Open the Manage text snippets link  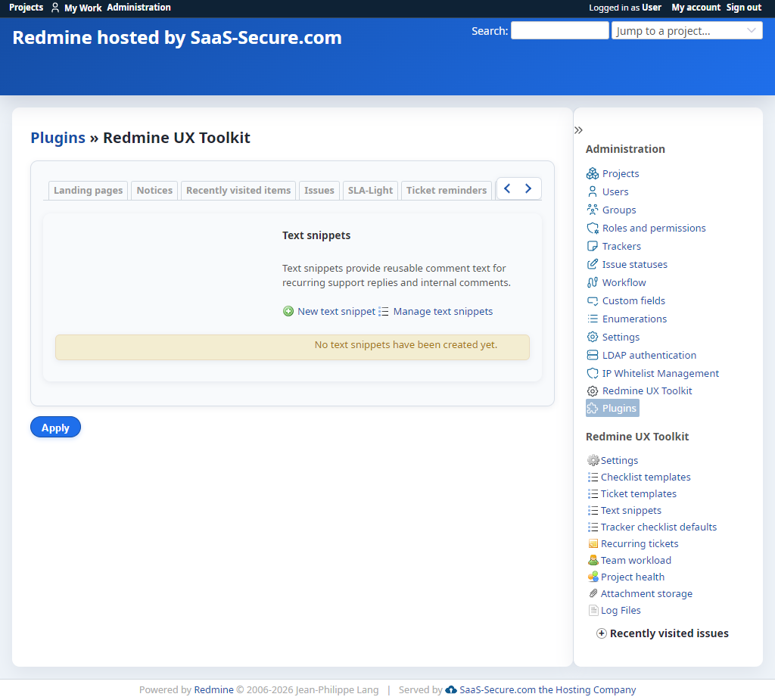[443, 312]
